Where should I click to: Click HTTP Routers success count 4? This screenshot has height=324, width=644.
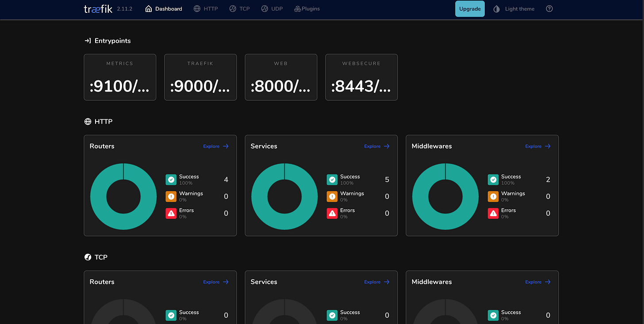226,179
